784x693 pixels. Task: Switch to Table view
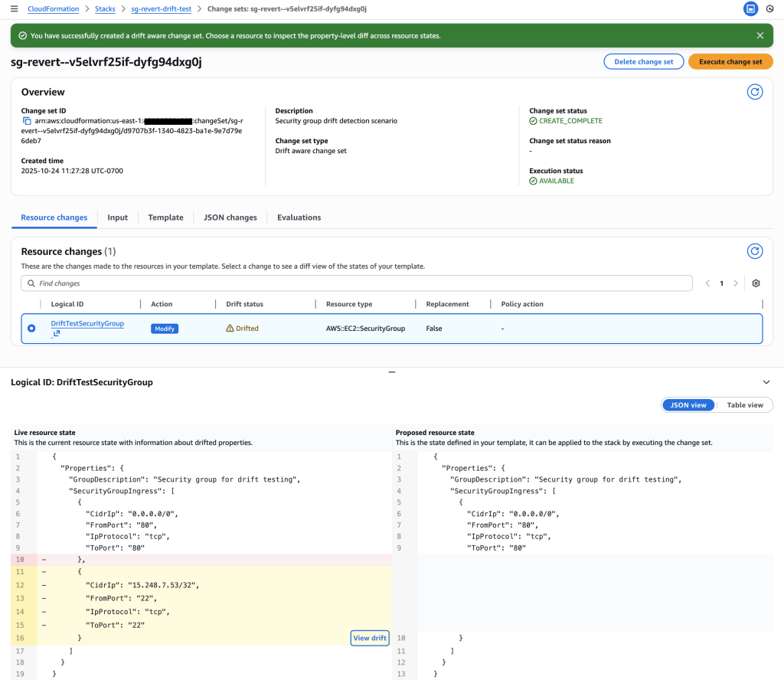click(744, 405)
